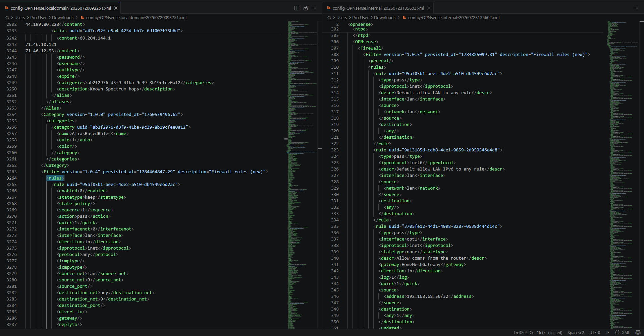The height and width of the screenshot is (336, 644).
Task: Click <icmp6type/> line
Action: point(72,267)
